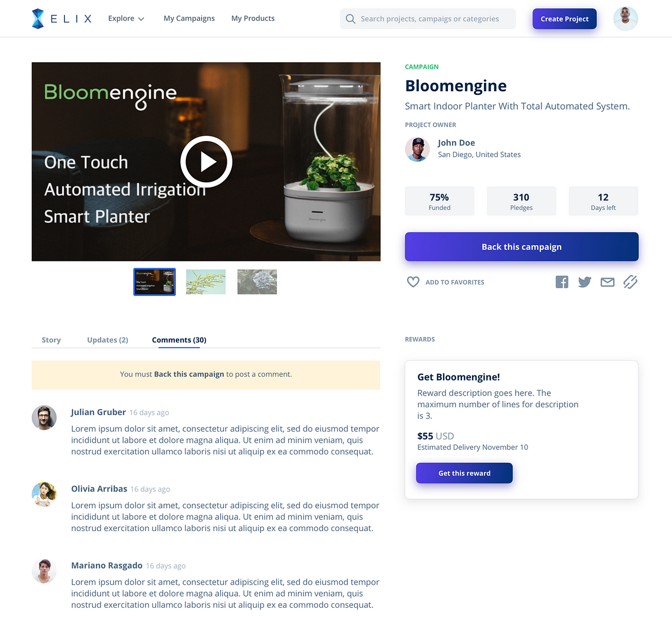Click Back this campaign link in notice

(x=189, y=374)
